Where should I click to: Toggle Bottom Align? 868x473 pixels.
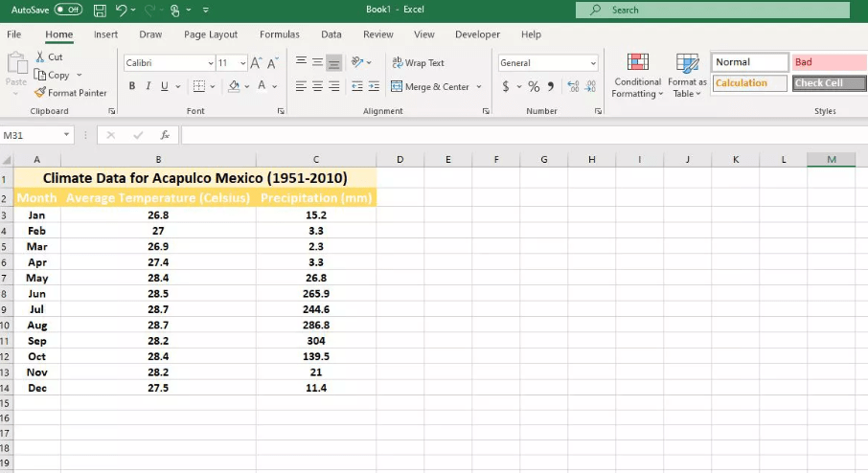click(x=333, y=62)
